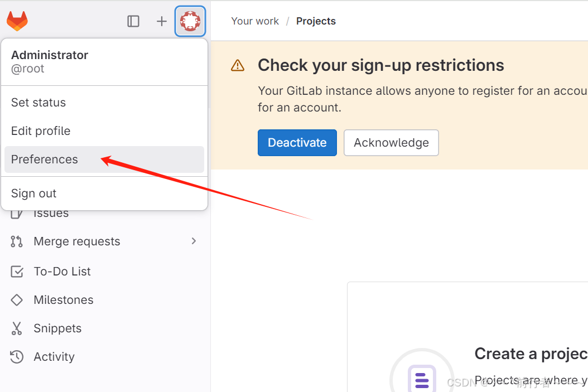Open Merge requests in sidebar
The width and height of the screenshot is (588, 392).
[104, 241]
